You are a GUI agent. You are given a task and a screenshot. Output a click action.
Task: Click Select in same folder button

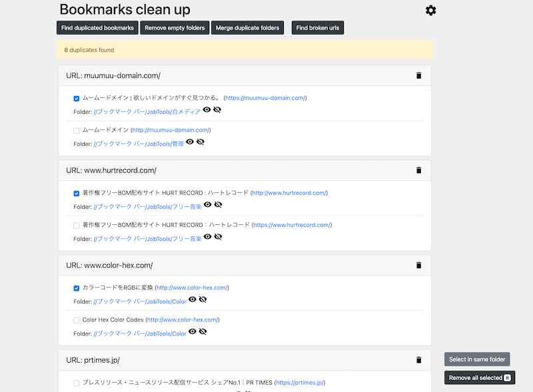477,359
